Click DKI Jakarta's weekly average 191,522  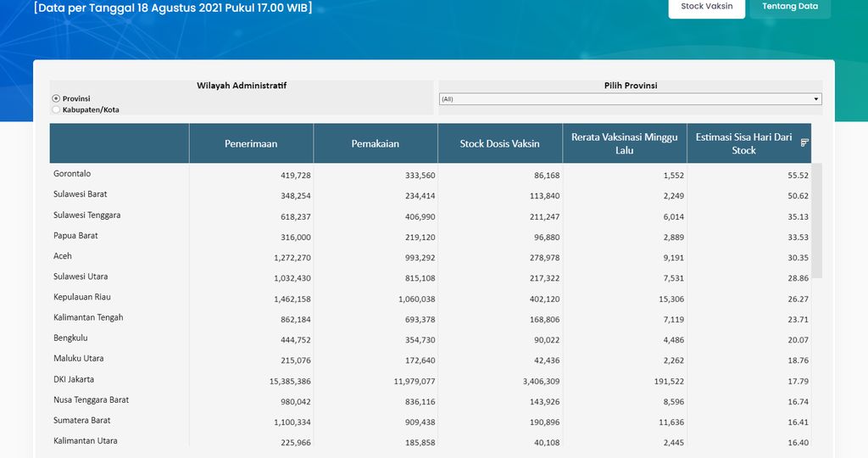[670, 382]
